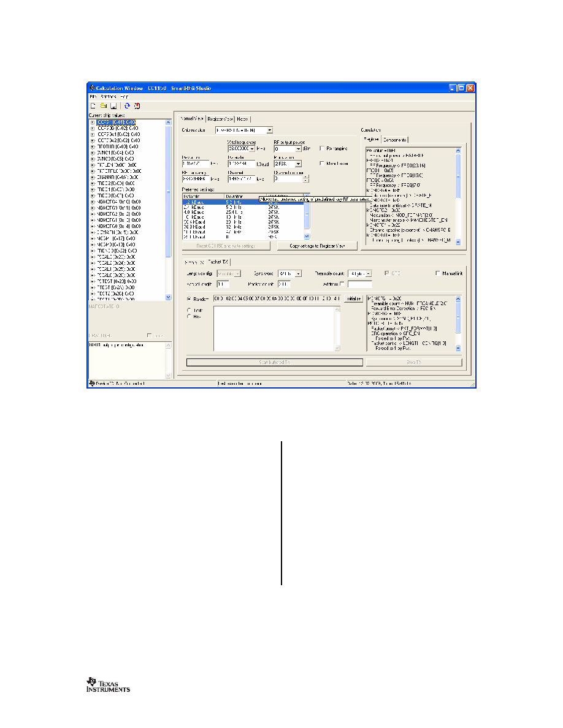Click the Address value input field

359,284
